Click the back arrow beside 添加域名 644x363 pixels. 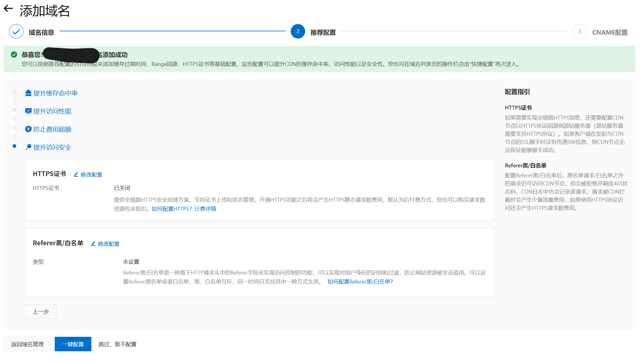point(8,9)
